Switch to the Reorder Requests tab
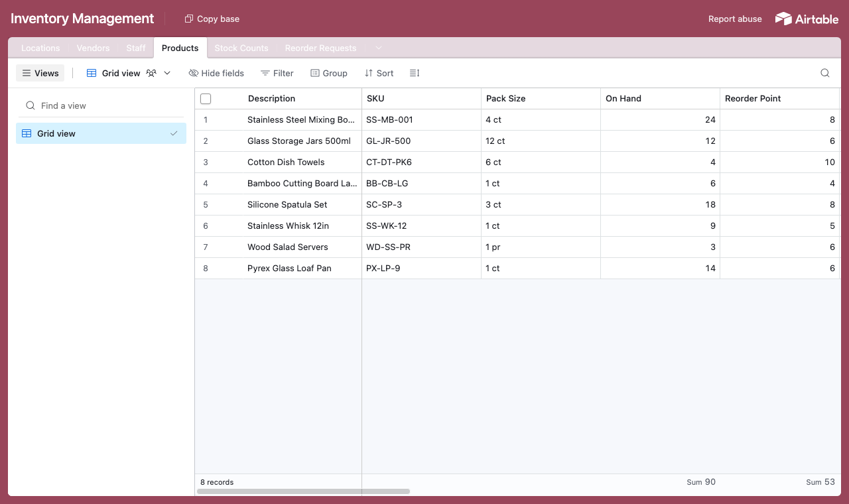The image size is (849, 504). [x=321, y=48]
